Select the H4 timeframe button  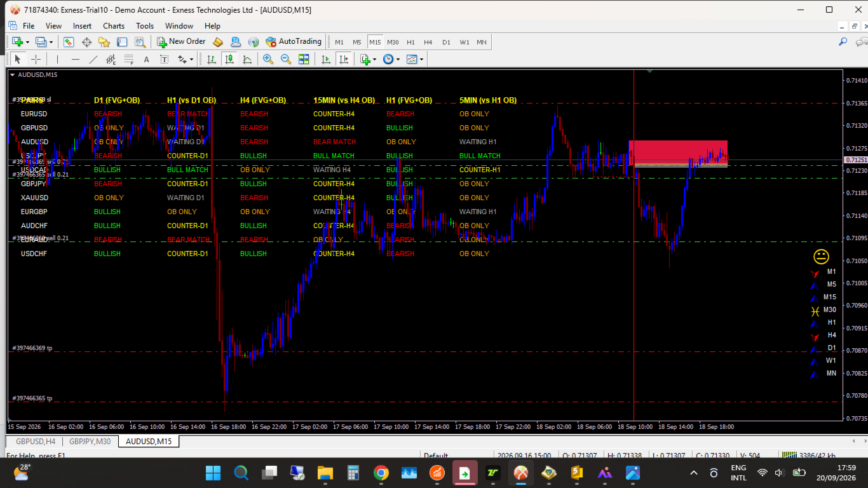[428, 42]
